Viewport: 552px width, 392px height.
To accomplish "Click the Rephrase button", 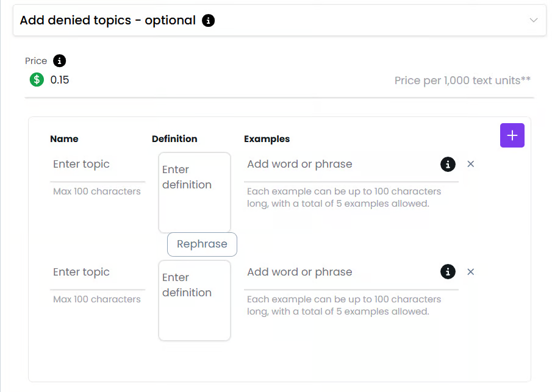I will pyautogui.click(x=202, y=244).
